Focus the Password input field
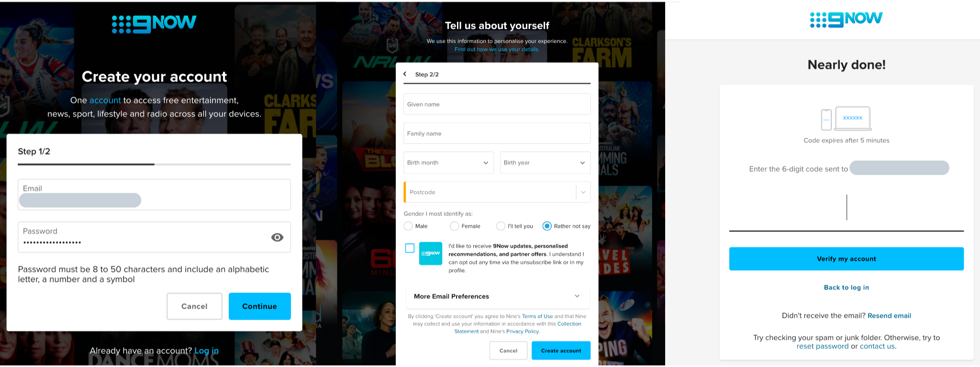Image resolution: width=980 pixels, height=367 pixels. pyautogui.click(x=154, y=237)
